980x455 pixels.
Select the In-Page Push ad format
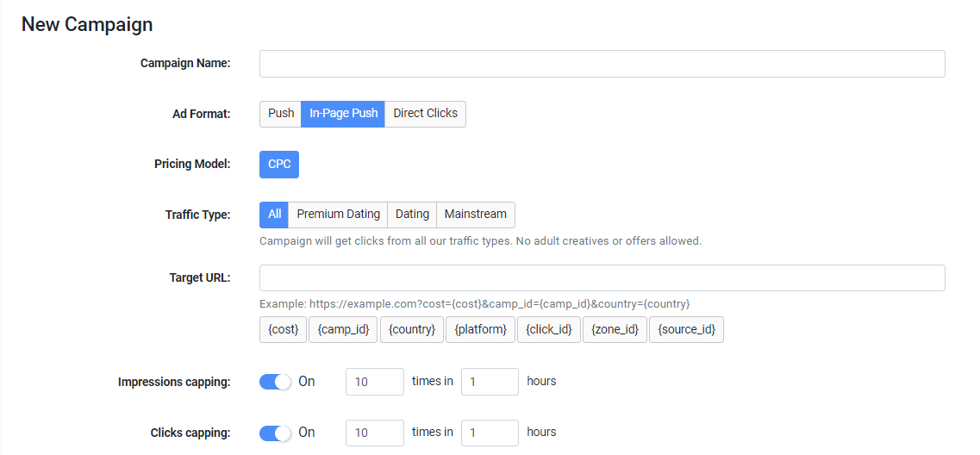pyautogui.click(x=343, y=114)
